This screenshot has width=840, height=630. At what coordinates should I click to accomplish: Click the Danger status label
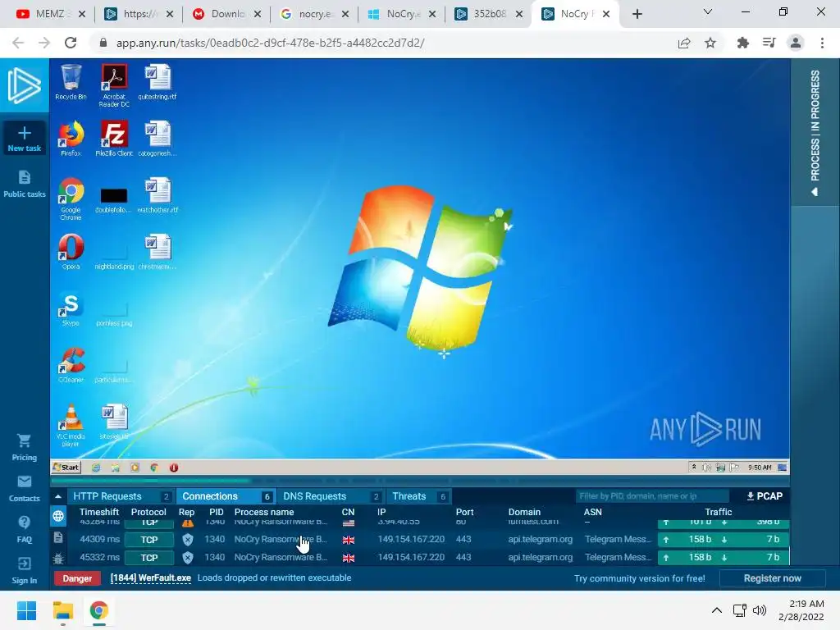(77, 578)
